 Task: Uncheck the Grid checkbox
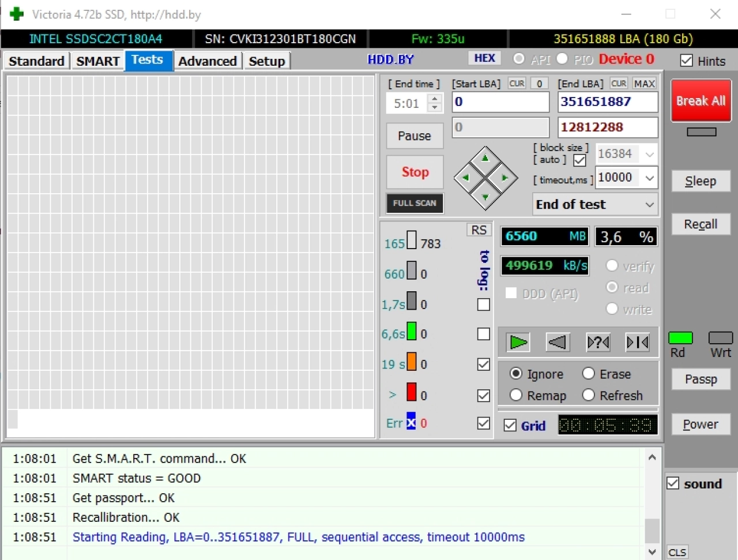[510, 426]
